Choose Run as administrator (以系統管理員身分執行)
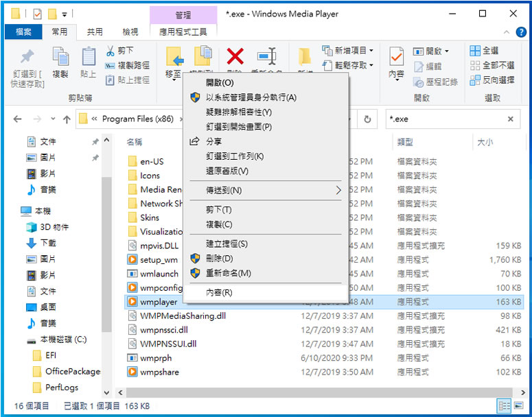Screen dimensions: 532x417 265,97
